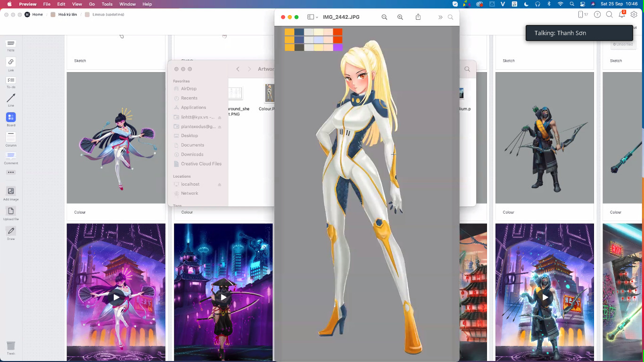Screen dimensions: 644x362
Task: Click the purple color swatch in the palette
Action: 338,48
